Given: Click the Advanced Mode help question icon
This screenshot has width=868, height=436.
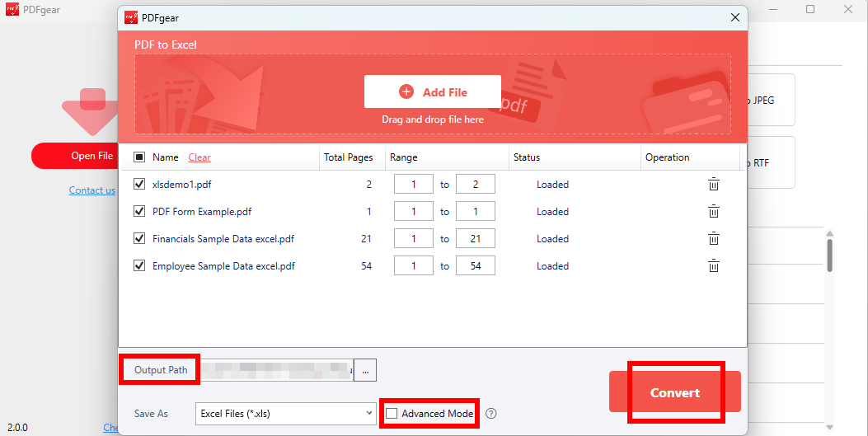Looking at the screenshot, I should coord(490,413).
